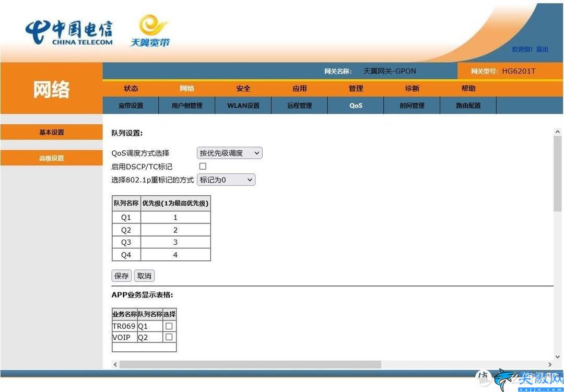
Task: Click the vertical scrollbar up arrow
Action: click(x=558, y=132)
